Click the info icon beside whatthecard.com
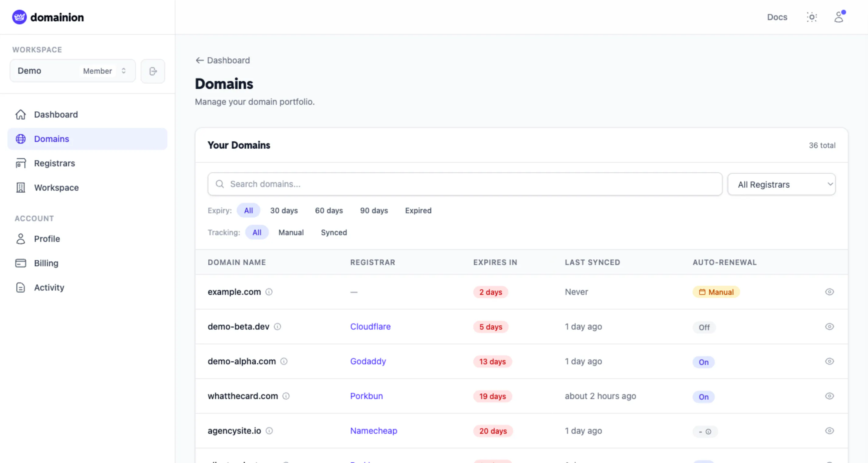This screenshot has width=868, height=463. click(x=286, y=396)
